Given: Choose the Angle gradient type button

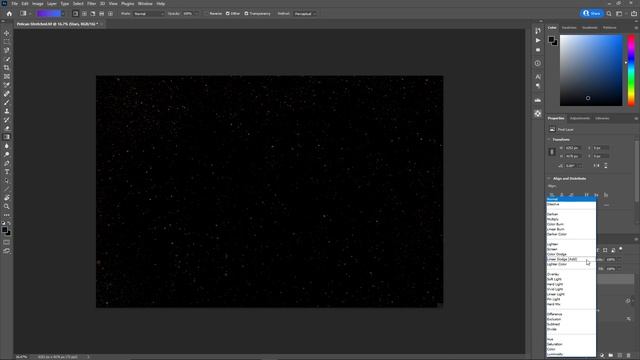Looking at the screenshot, I should tap(93, 13).
